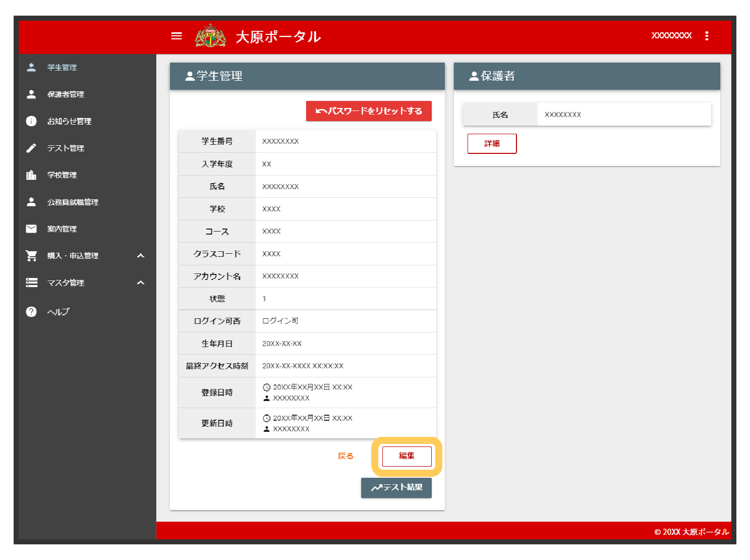This screenshot has height=560, width=750.
Task: Click the 学校管理 building icon
Action: click(x=31, y=175)
